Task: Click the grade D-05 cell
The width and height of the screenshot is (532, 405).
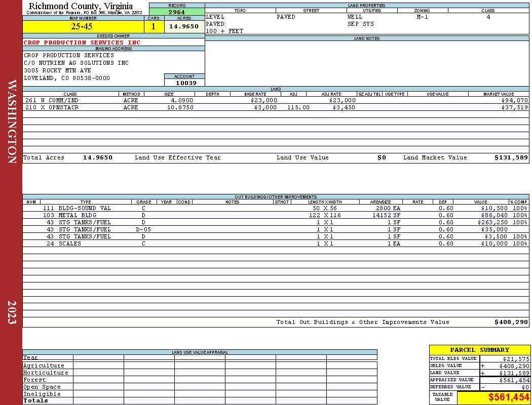Action: (x=143, y=229)
